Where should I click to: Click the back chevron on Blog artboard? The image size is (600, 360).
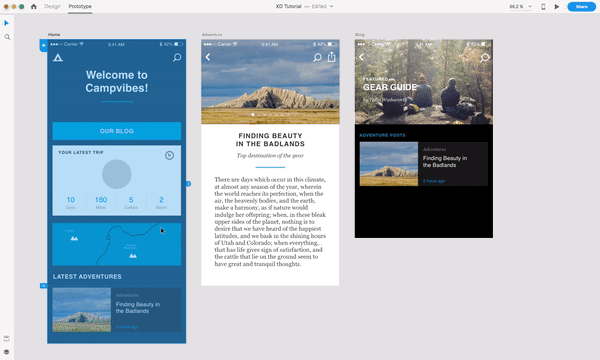(x=361, y=57)
